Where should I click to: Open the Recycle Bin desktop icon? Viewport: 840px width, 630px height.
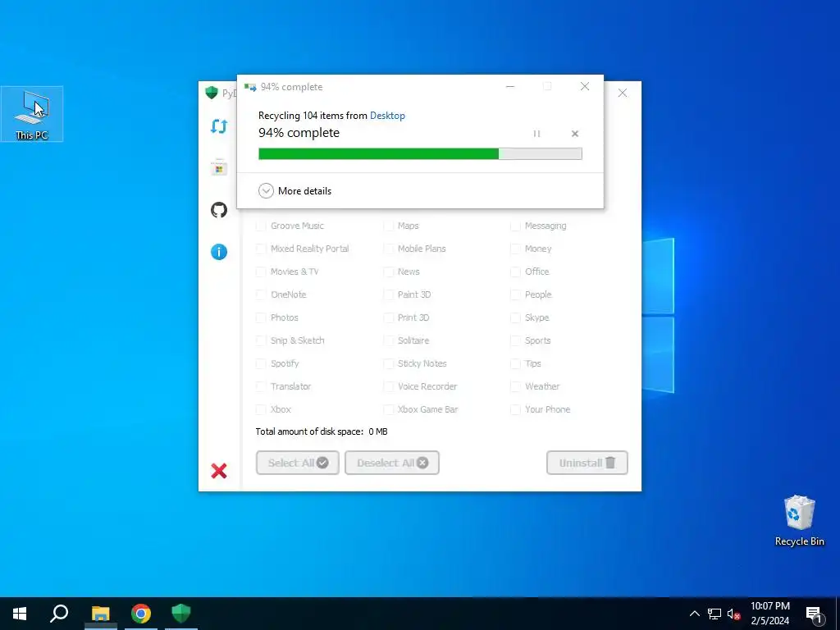(x=799, y=520)
